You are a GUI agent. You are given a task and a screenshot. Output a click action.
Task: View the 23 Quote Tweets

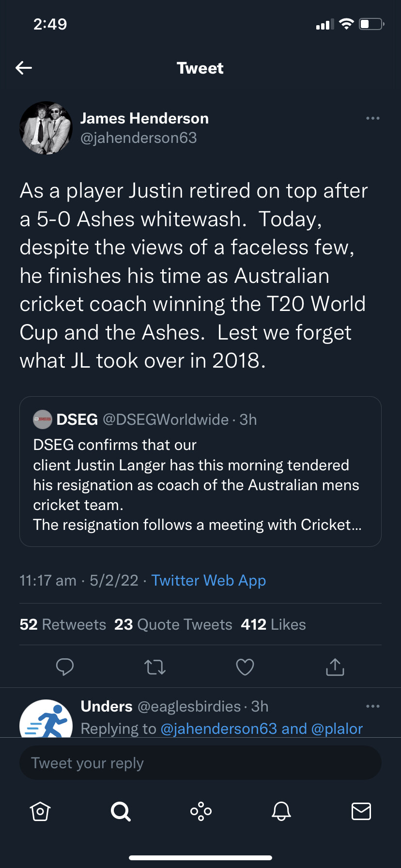click(x=173, y=624)
